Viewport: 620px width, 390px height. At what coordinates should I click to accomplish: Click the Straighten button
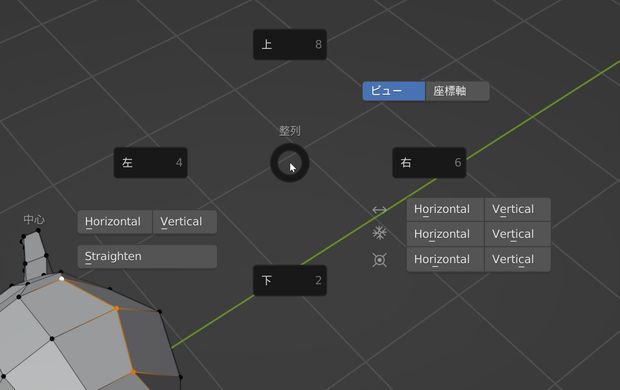[147, 256]
